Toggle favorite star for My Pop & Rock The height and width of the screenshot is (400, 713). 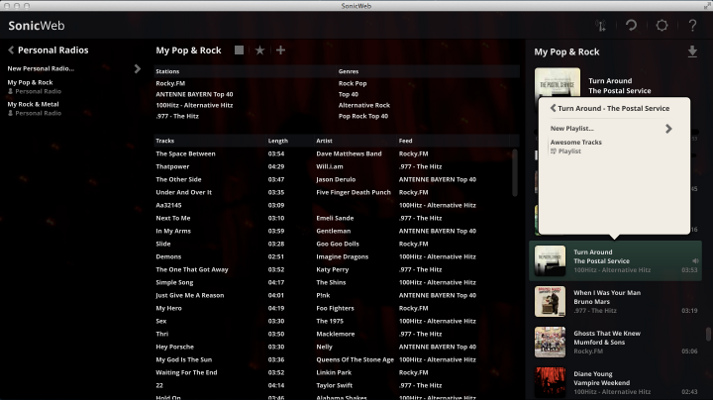pos(260,50)
